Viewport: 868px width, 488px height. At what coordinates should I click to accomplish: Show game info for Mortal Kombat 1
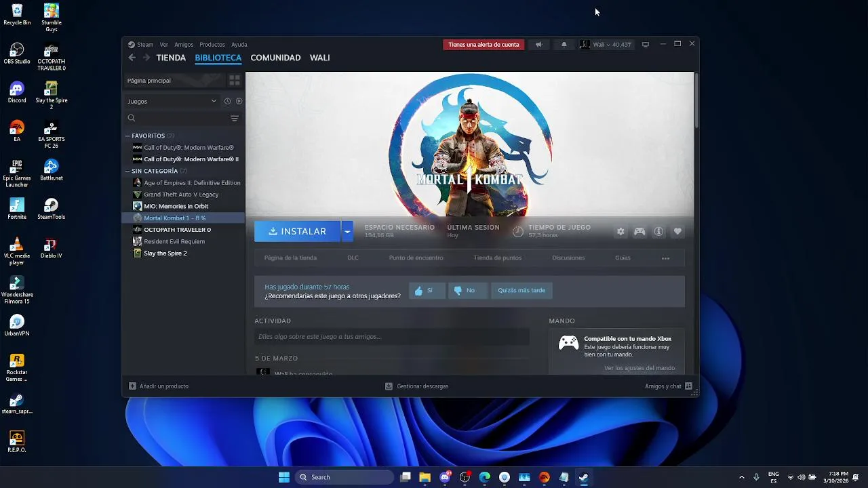click(x=658, y=231)
